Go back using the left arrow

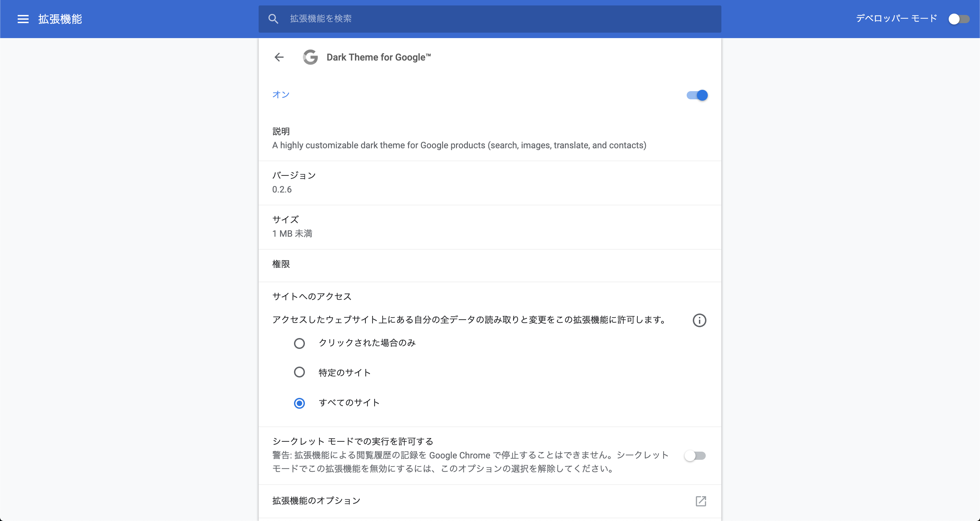279,57
